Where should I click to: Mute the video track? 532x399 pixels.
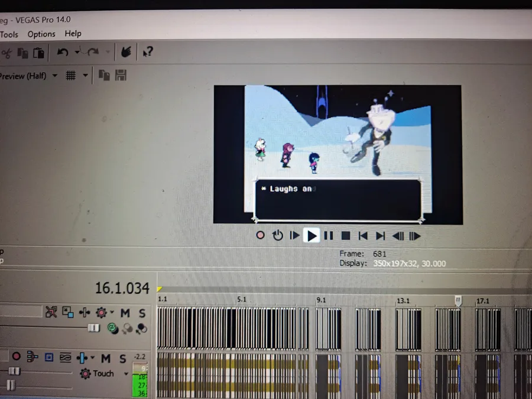pos(125,313)
